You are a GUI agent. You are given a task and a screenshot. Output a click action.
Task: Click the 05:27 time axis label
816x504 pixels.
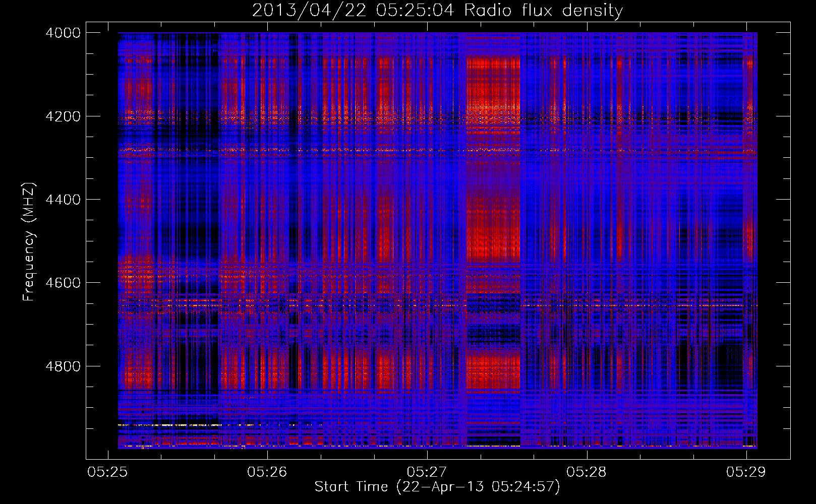click(x=427, y=472)
